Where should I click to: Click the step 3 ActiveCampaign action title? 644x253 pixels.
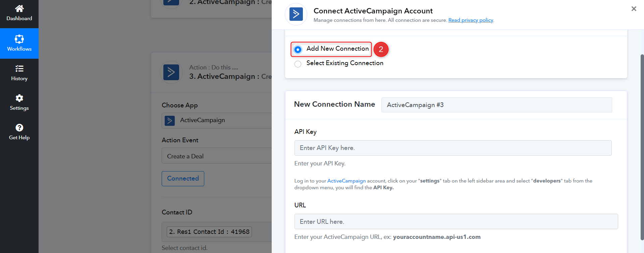pyautogui.click(x=230, y=77)
